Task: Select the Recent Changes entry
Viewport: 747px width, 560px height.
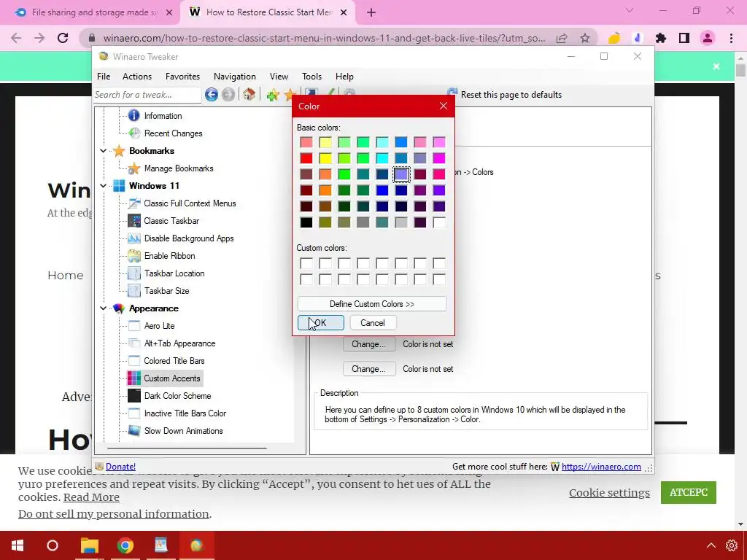Action: pyautogui.click(x=174, y=133)
